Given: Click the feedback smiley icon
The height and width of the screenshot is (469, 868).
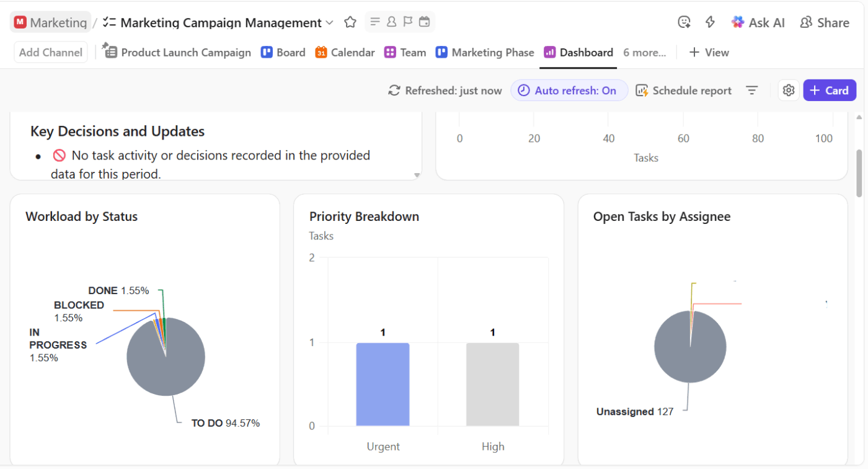Looking at the screenshot, I should 684,22.
